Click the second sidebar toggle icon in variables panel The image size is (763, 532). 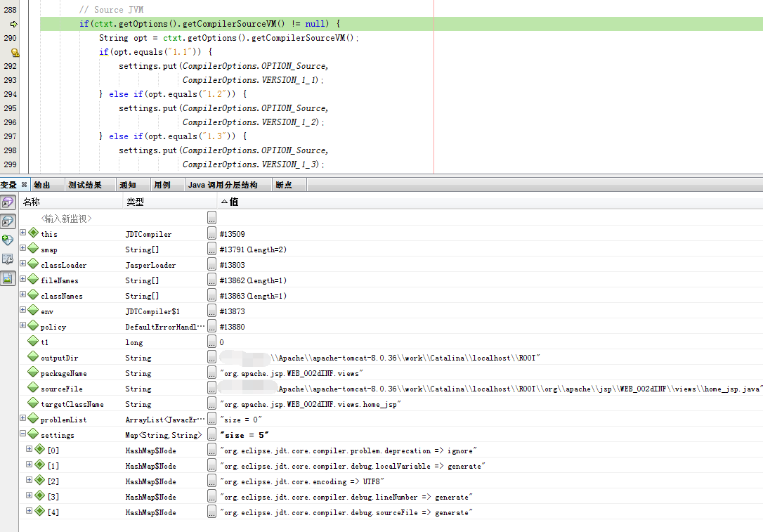(x=8, y=221)
